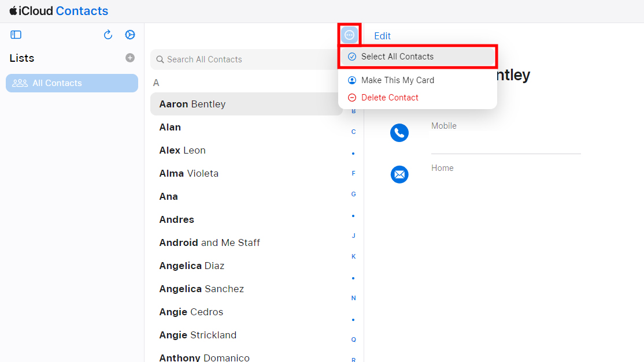The height and width of the screenshot is (362, 644).
Task: Add a new list with plus icon
Action: 130,58
